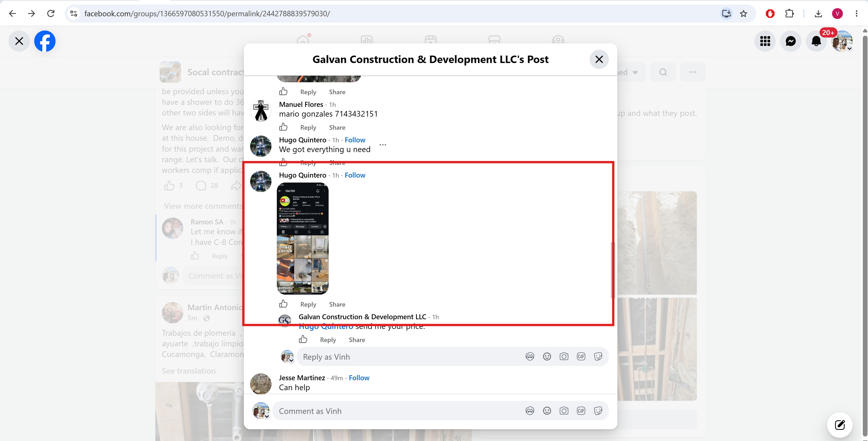Open Adblock extension icon
This screenshot has width=868, height=441.
click(770, 14)
